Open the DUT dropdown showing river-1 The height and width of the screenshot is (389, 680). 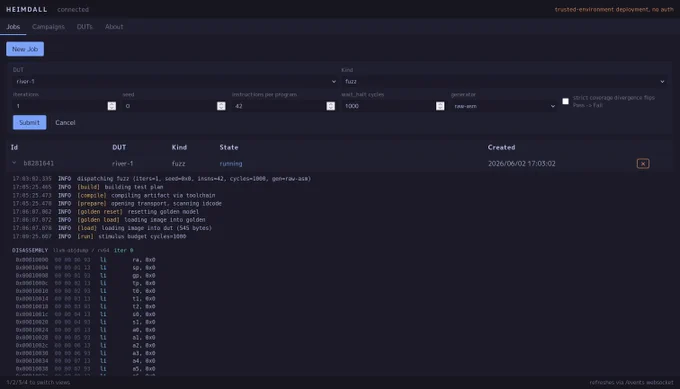175,82
